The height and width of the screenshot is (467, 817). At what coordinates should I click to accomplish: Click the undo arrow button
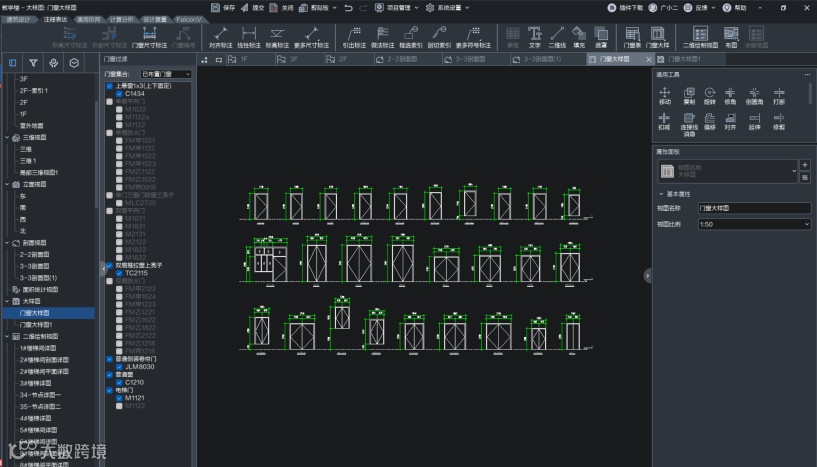click(x=349, y=8)
